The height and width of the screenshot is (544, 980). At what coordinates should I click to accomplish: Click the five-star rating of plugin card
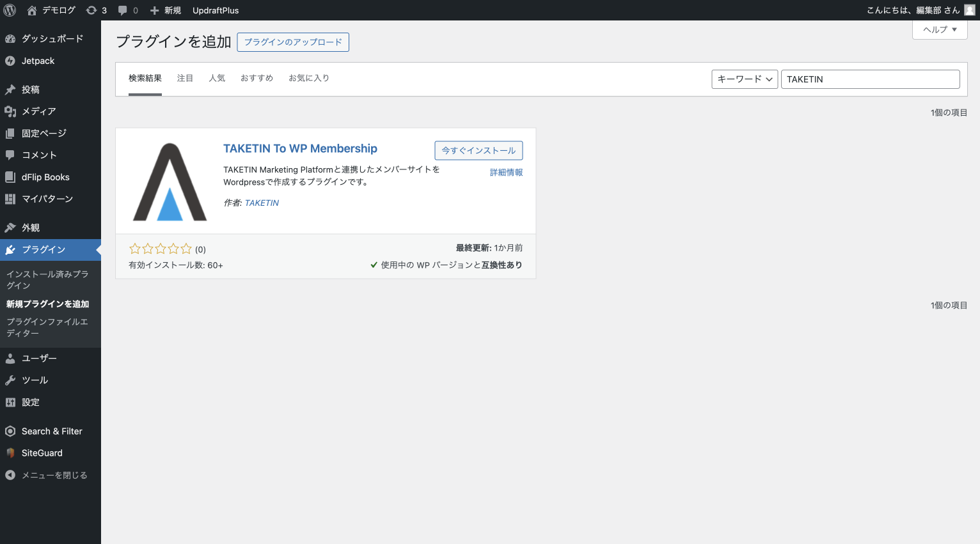(161, 249)
